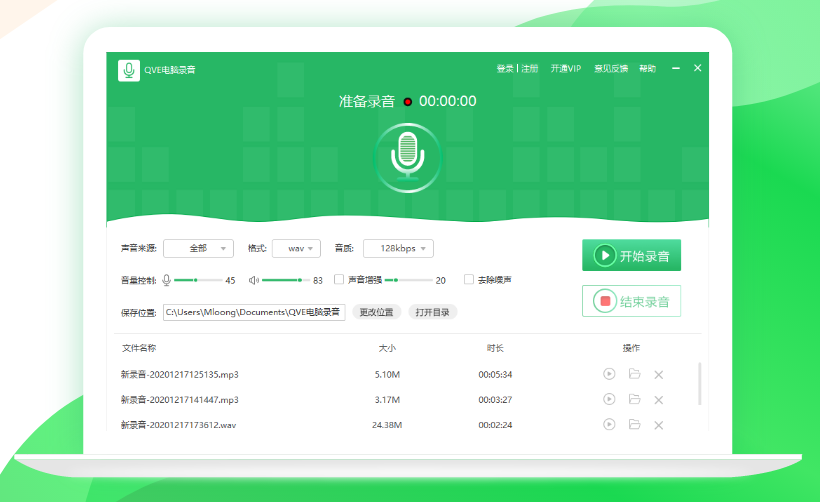Close the QVE recorder window
The image size is (820, 502).
coord(698,68)
